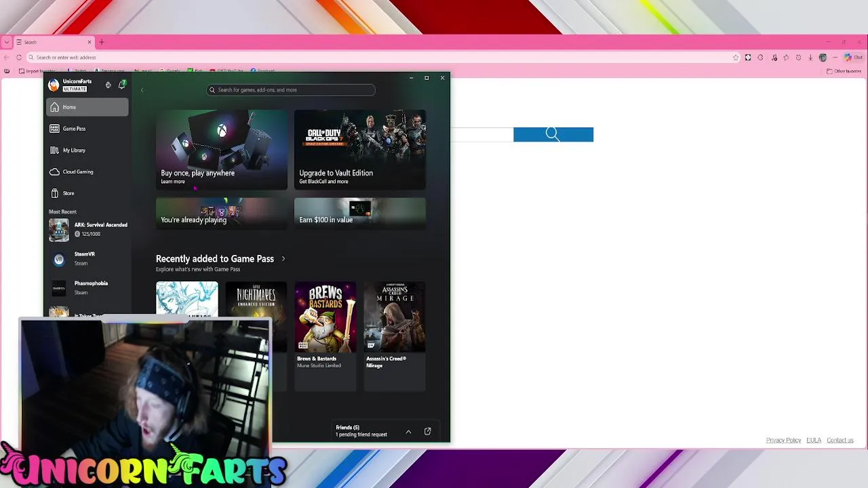Screen dimensions: 868x488
Task: Open Phasmophobia from Most Recent list
Action: 87,287
